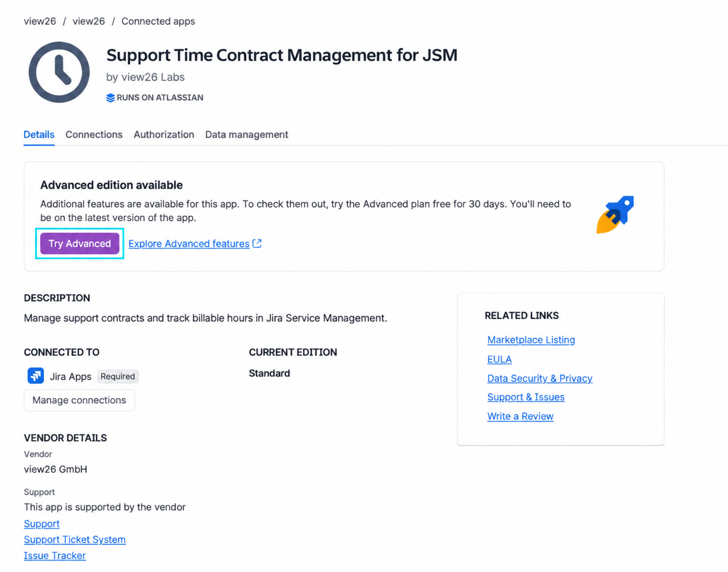Click first view26 breadcrumb
This screenshot has height=572, width=728.
pos(40,21)
